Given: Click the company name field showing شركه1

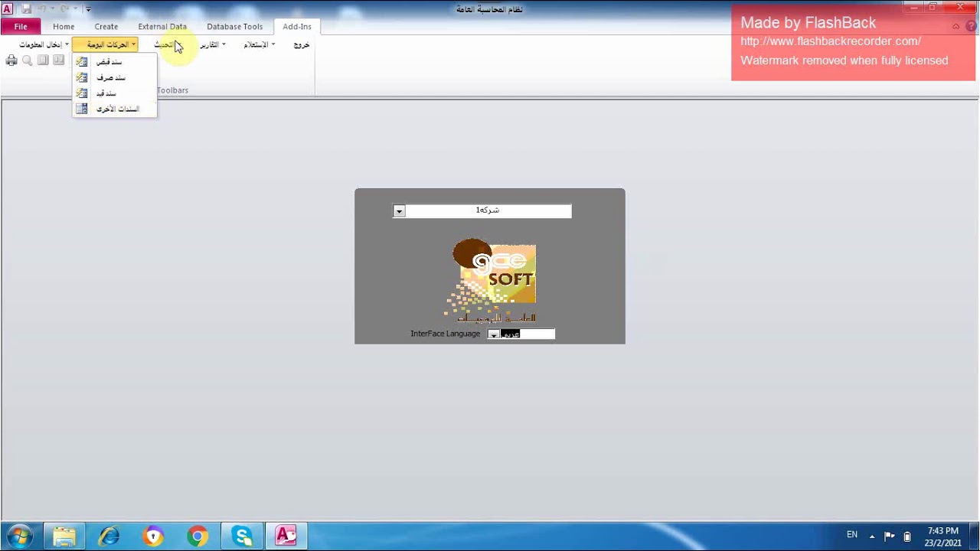Looking at the screenshot, I should click(x=488, y=211).
